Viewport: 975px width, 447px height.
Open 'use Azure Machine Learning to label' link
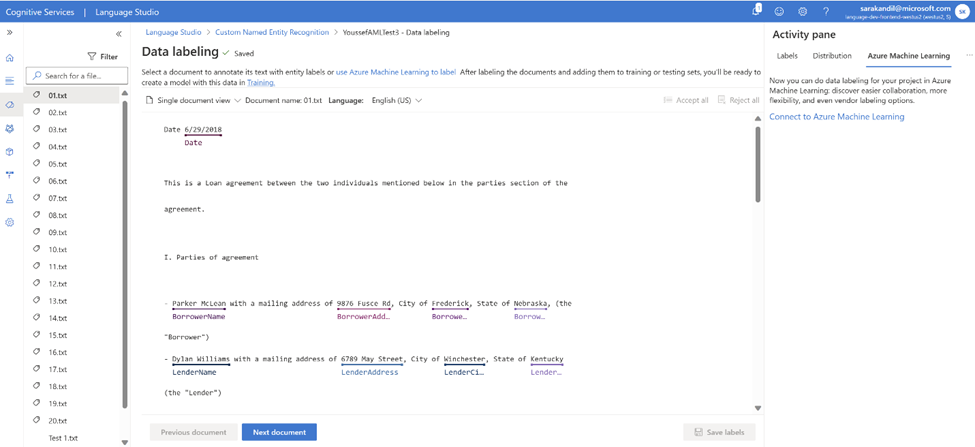pyautogui.click(x=396, y=72)
